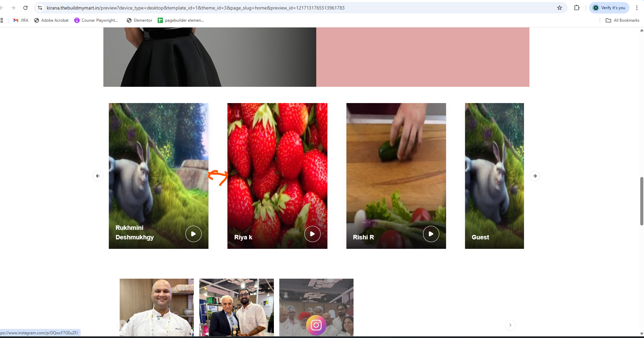Open the Rukhmini Deshmukhgy rabbit video card
Image resolution: width=644 pixels, height=338 pixels.
coord(159,176)
